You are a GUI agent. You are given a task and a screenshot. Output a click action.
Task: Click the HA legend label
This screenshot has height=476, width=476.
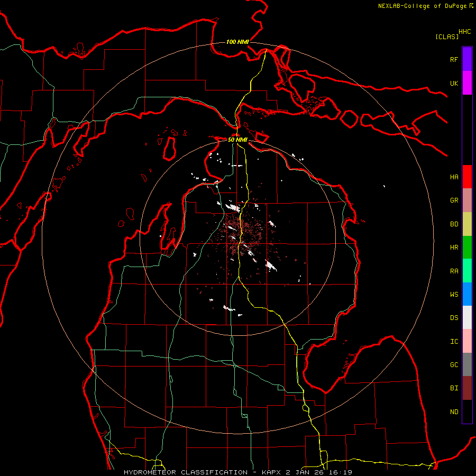[x=454, y=177]
